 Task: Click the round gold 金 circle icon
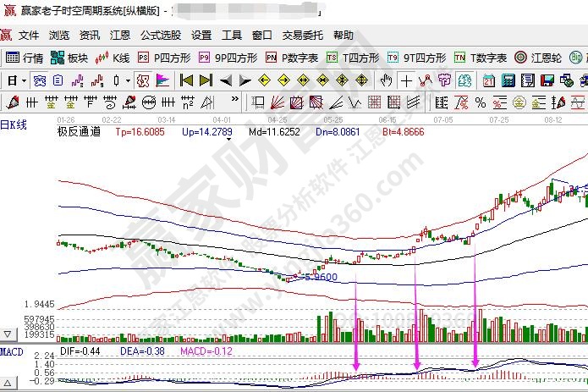point(519,102)
